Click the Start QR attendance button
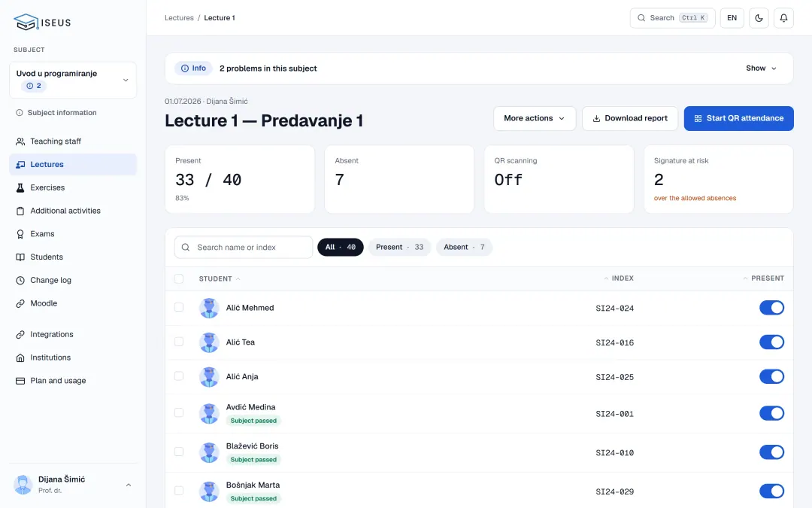The width and height of the screenshot is (812, 508). pos(738,119)
